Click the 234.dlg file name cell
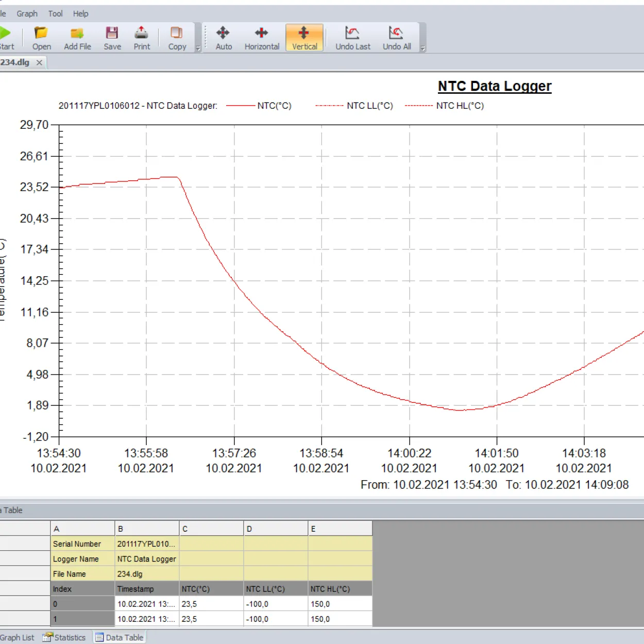The width and height of the screenshot is (644, 644). (x=147, y=574)
